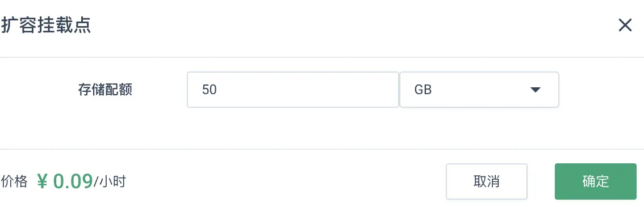Cancel the mount point expansion
644x207 pixels.
pos(486,181)
